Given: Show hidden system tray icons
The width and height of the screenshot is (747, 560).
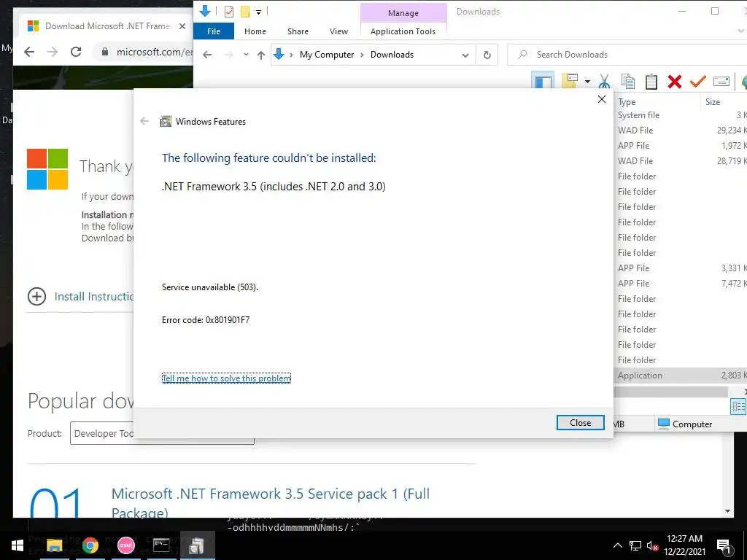Looking at the screenshot, I should click(x=617, y=545).
